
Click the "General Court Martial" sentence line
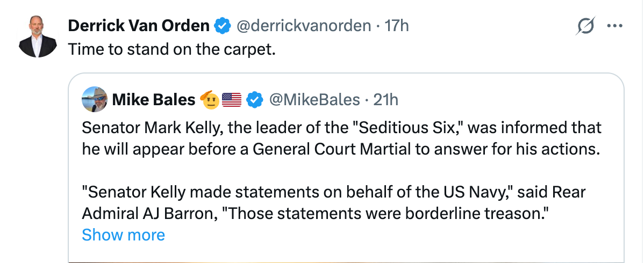pos(340,149)
